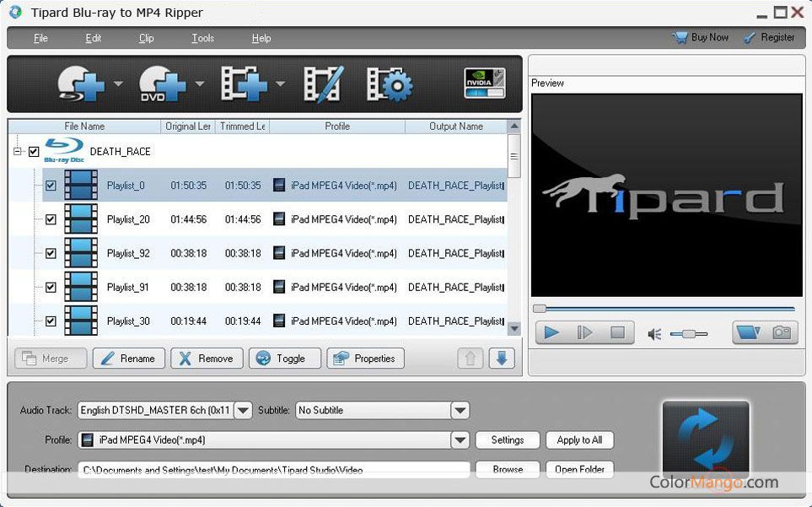Stop the preview playback
This screenshot has width=812, height=507.
(x=617, y=332)
